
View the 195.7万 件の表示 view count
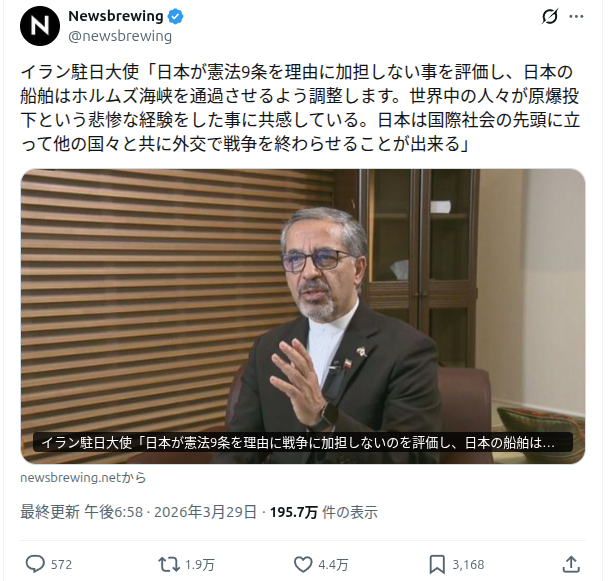coord(324,512)
